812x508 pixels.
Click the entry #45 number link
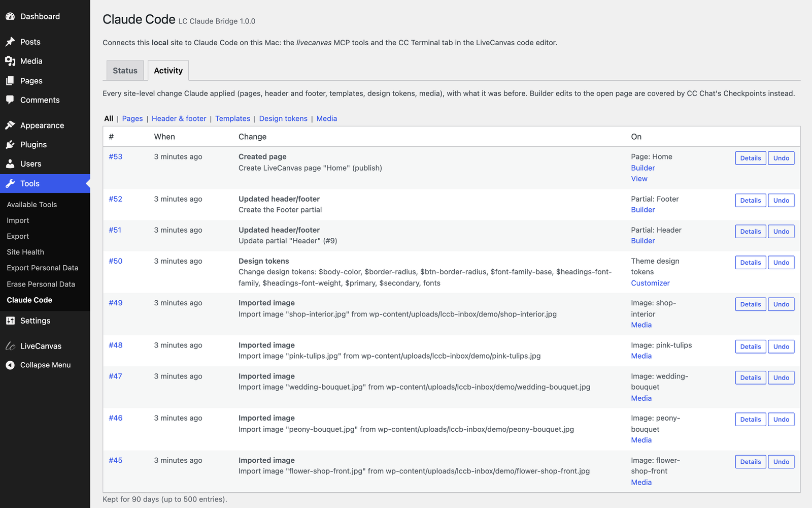[116, 460]
